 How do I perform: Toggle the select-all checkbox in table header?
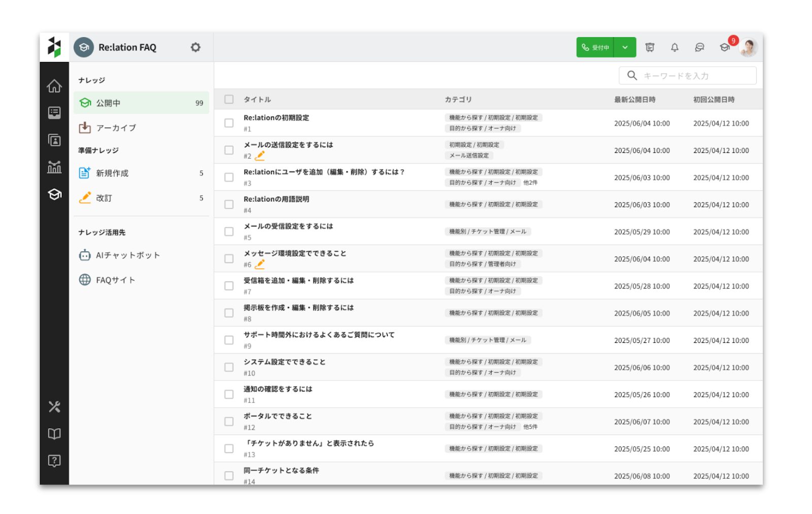(229, 100)
